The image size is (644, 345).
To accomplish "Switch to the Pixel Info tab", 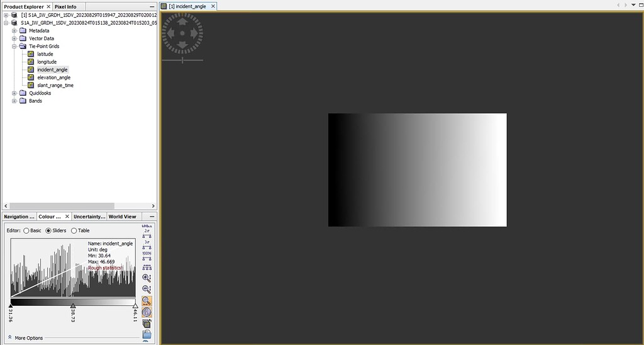I will [65, 6].
